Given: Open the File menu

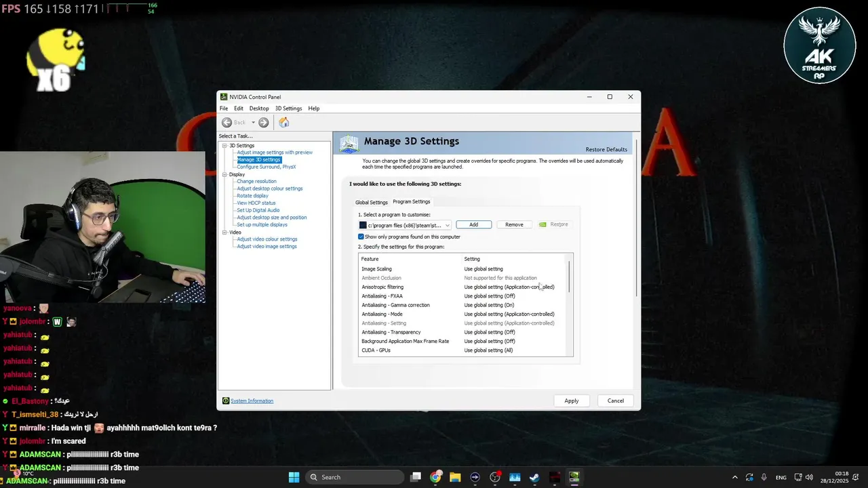Looking at the screenshot, I should click(224, 108).
